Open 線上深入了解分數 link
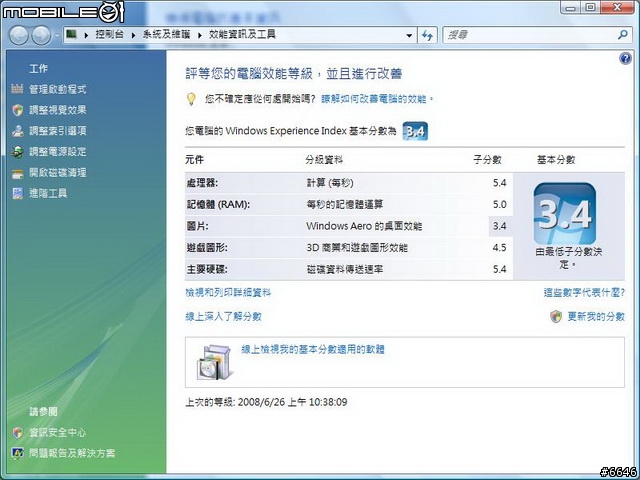This screenshot has width=640, height=480. pyautogui.click(x=223, y=317)
